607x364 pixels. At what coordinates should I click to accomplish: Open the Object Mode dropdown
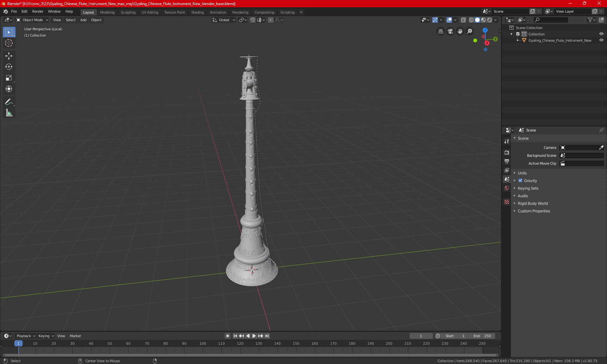point(32,20)
